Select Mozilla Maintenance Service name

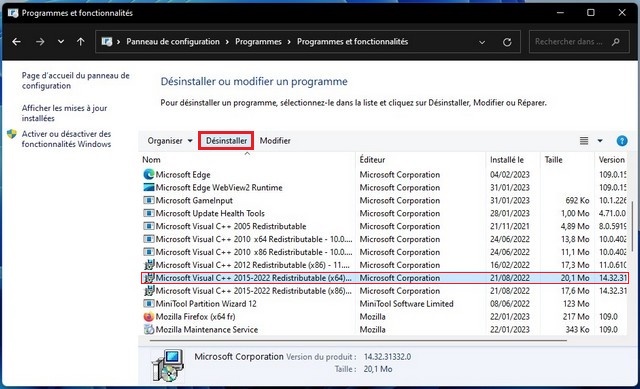coord(207,329)
